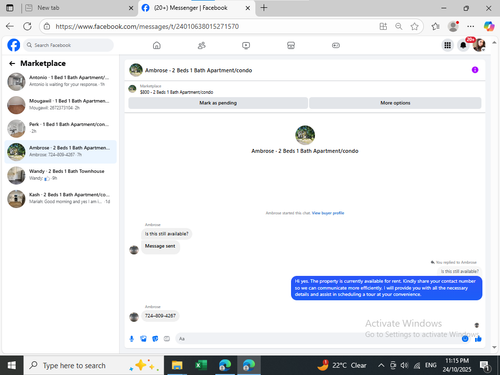This screenshot has width=500, height=375.
Task: Open Wandy 2 Beds 1 Bath Townhouse conversation
Action: 60,175
